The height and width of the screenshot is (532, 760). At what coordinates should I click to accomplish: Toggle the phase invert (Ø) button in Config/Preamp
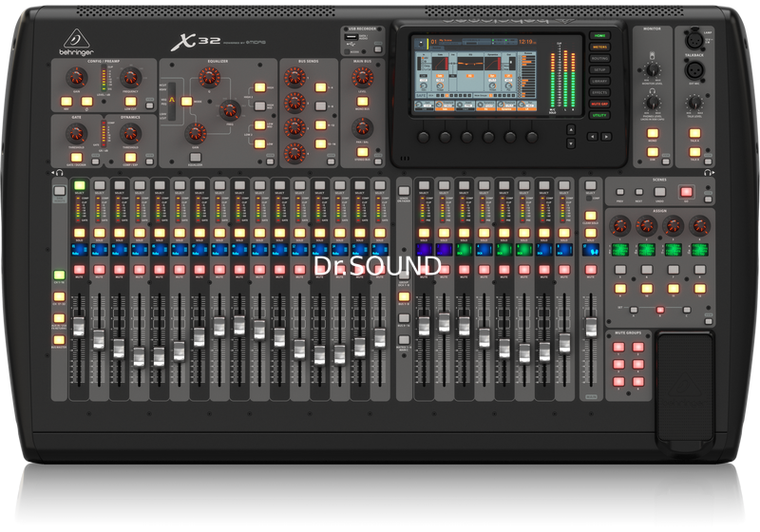[x=86, y=102]
